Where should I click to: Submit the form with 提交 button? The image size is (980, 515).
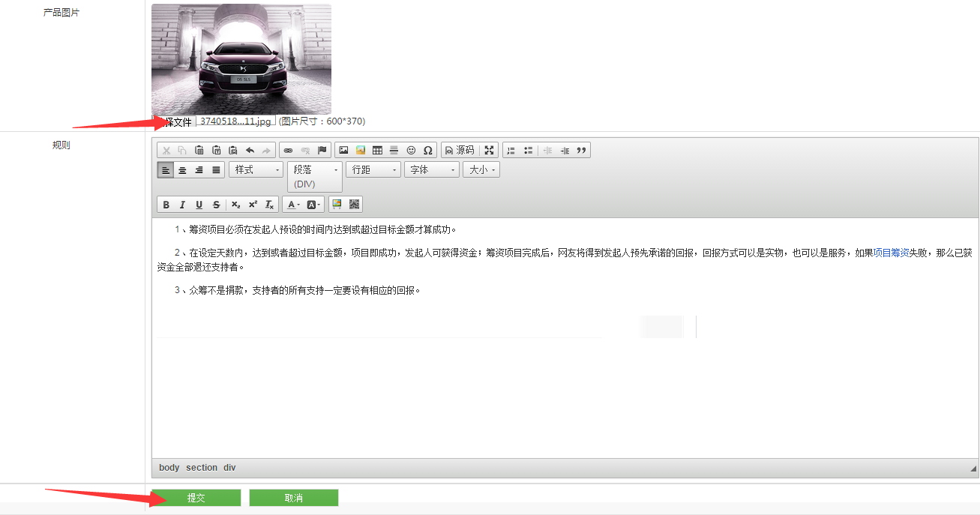[x=196, y=498]
